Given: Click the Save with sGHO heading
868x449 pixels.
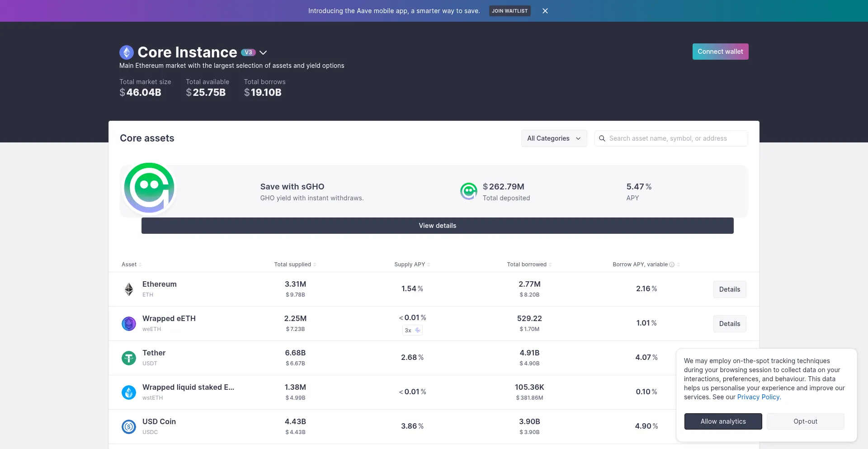Looking at the screenshot, I should click(292, 187).
